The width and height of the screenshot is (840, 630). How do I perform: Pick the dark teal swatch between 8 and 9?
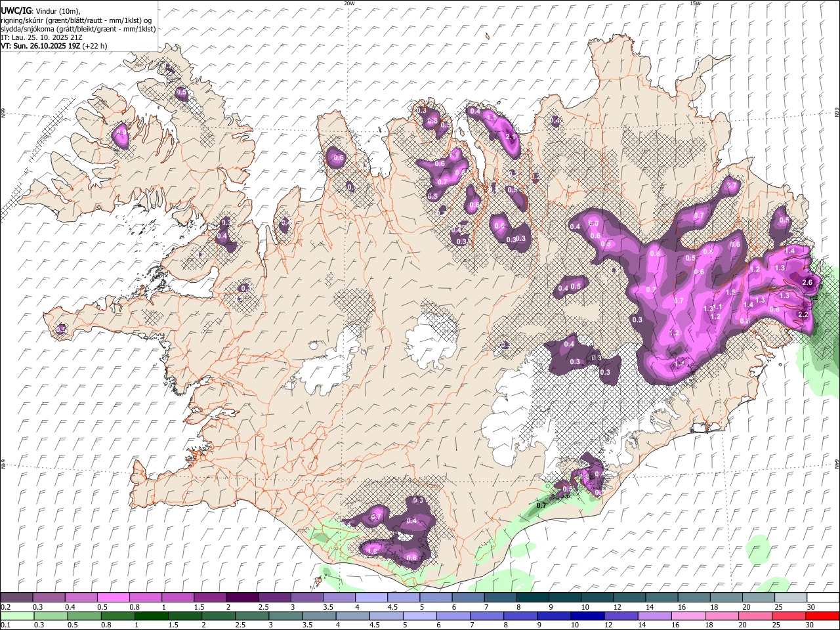(532, 597)
